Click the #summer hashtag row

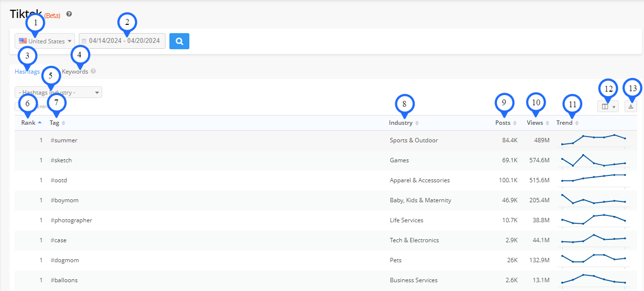[x=64, y=140]
